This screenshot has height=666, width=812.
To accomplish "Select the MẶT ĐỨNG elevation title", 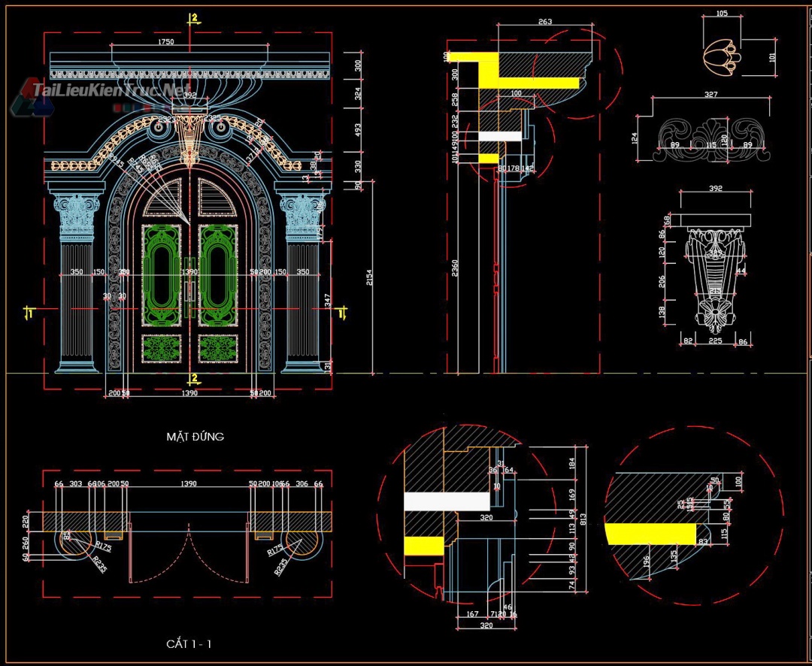I will [195, 437].
